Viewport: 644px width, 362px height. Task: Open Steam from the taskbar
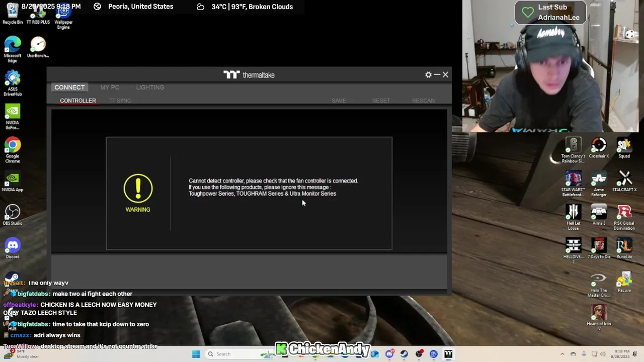coord(404,354)
